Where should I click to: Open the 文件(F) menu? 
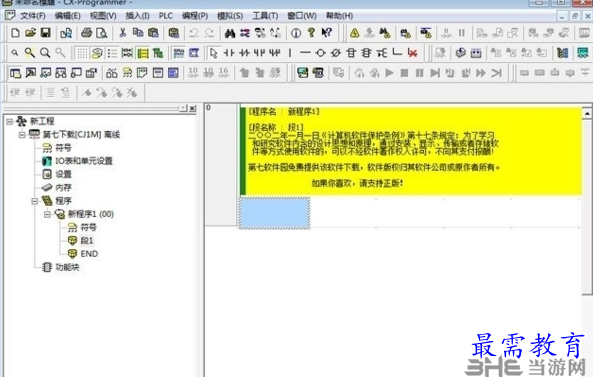pyautogui.click(x=33, y=16)
